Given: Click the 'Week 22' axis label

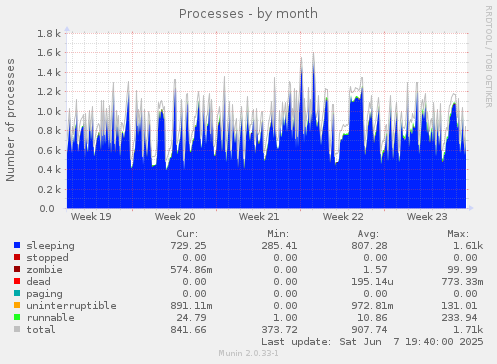Looking at the screenshot, I should pyautogui.click(x=343, y=217).
